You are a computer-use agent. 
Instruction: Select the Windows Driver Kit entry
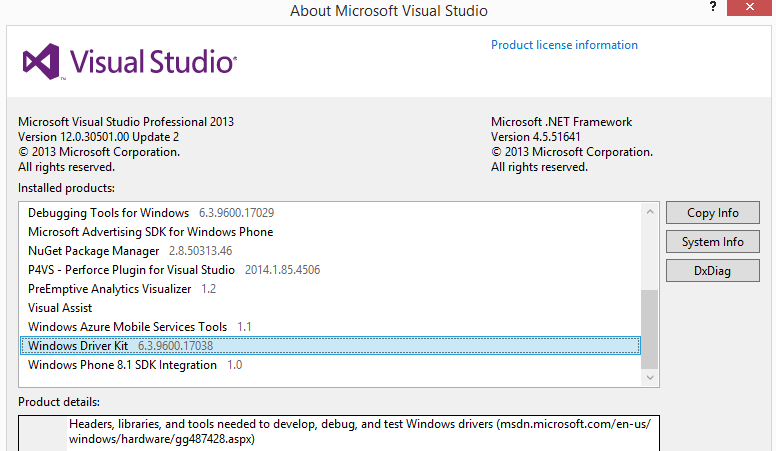(x=330, y=346)
